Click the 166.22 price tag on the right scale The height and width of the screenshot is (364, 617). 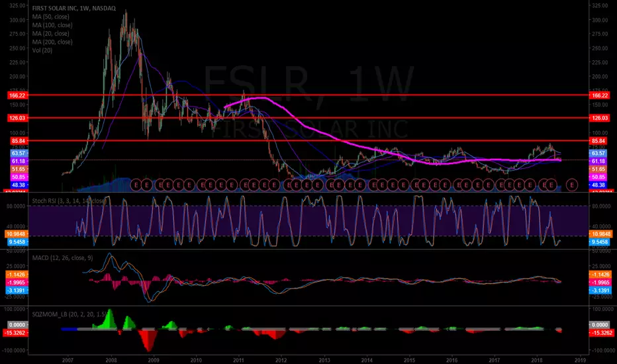tap(599, 95)
